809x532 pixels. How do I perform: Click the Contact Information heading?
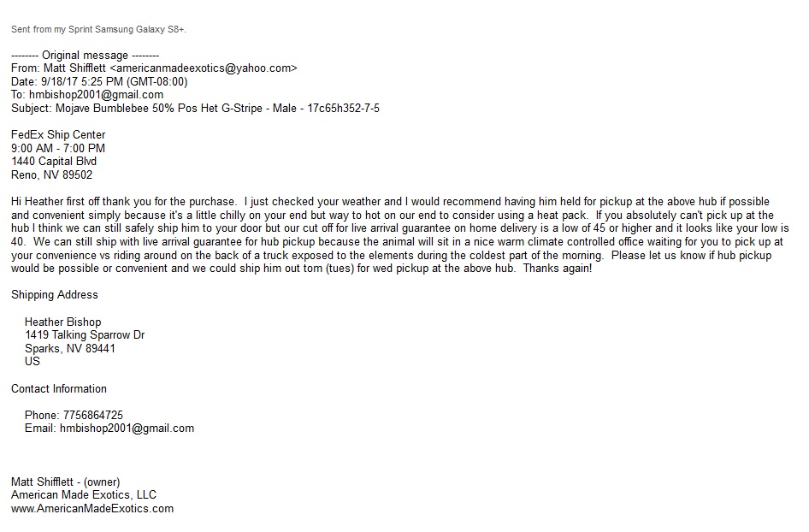click(x=59, y=388)
